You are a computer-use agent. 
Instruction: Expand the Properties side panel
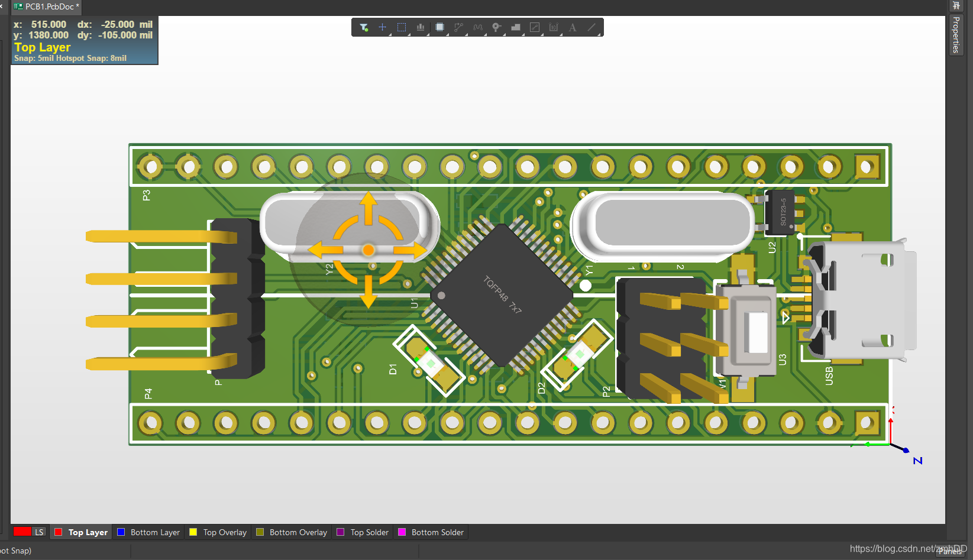click(x=956, y=34)
